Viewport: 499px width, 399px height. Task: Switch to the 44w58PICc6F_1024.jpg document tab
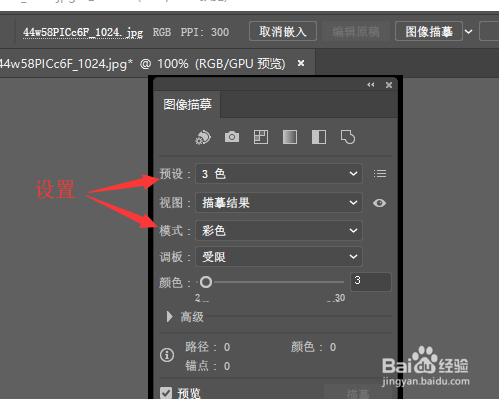point(142,63)
